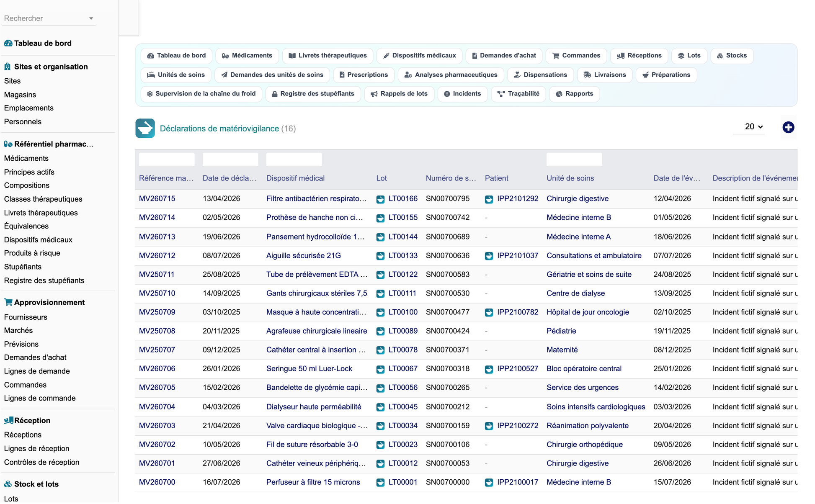Switch to Dispositifs médicaux tab

419,56
